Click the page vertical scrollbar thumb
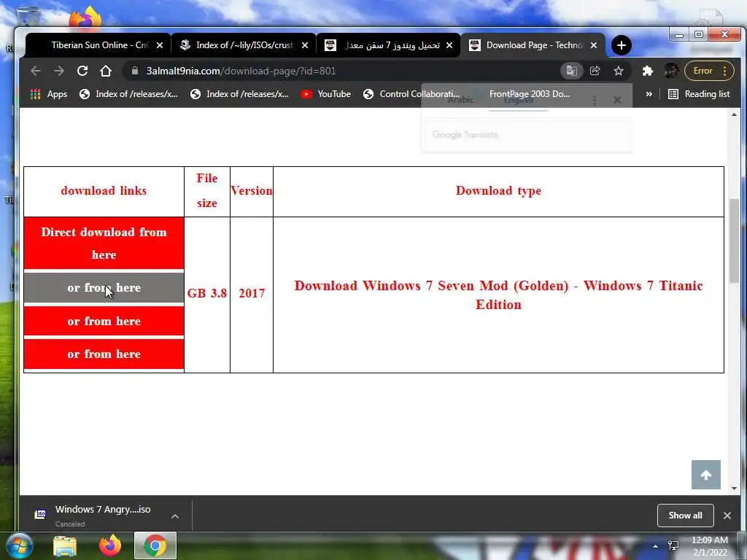 tap(734, 241)
